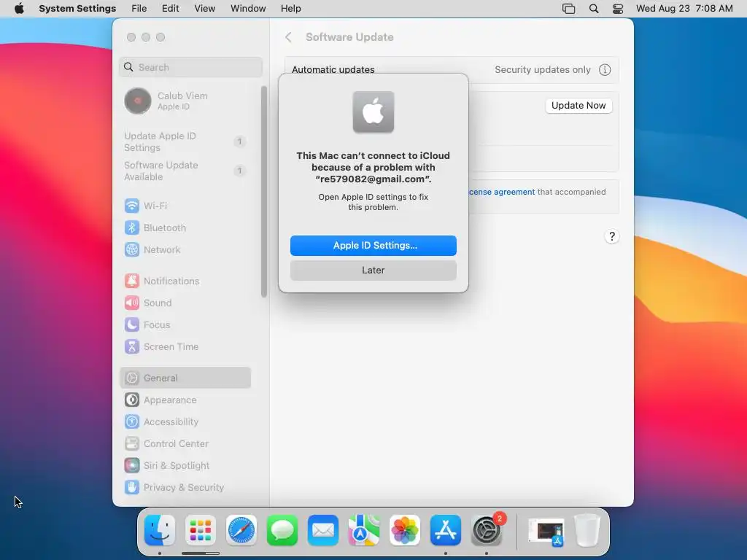Viewport: 747px width, 560px height.
Task: Go back using the Software Update chevron
Action: [288, 37]
